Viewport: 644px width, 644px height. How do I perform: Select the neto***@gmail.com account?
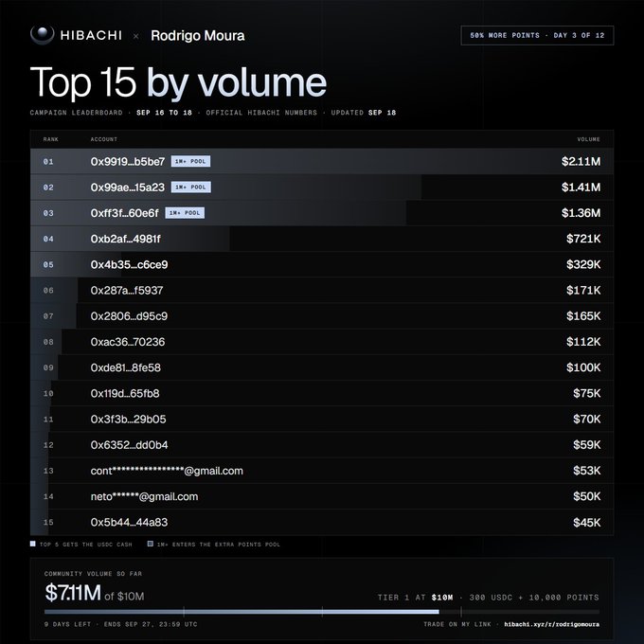click(144, 497)
